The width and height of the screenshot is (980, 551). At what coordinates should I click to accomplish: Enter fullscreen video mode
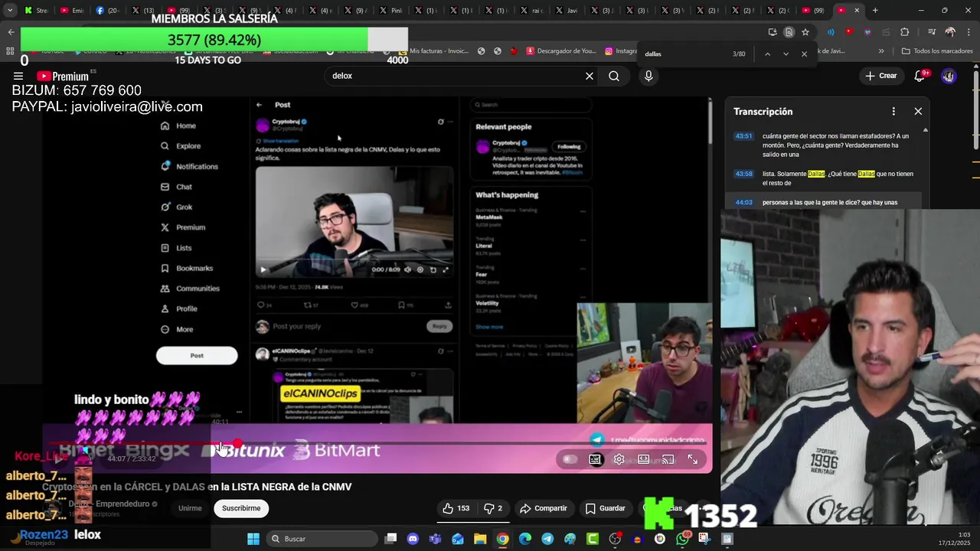[692, 459]
